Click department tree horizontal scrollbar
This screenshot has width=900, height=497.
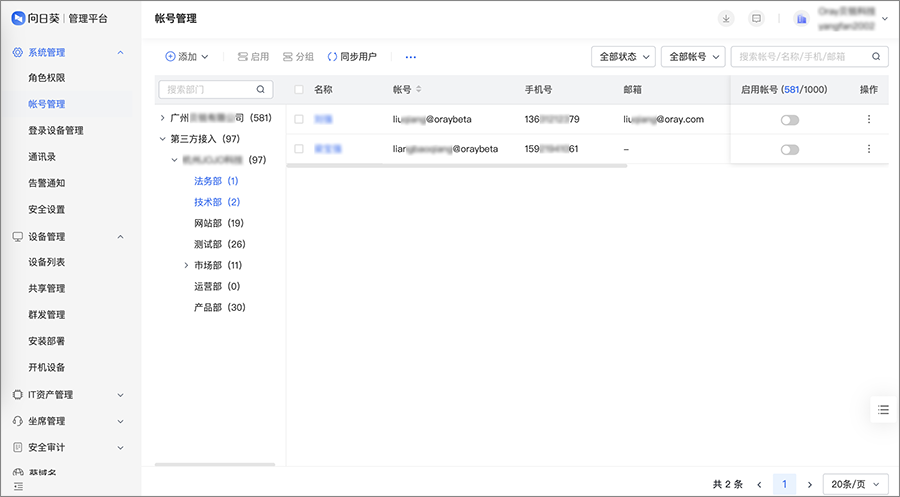[x=215, y=464]
